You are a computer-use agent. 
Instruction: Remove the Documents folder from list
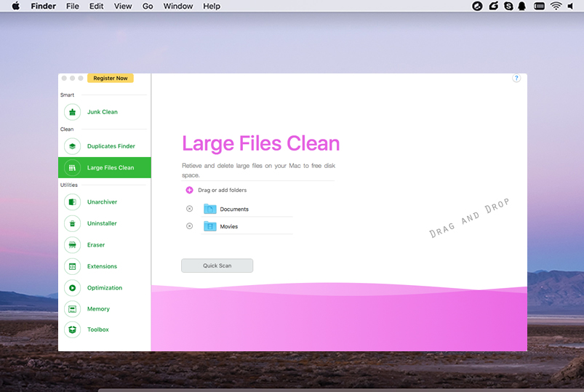tap(189, 209)
